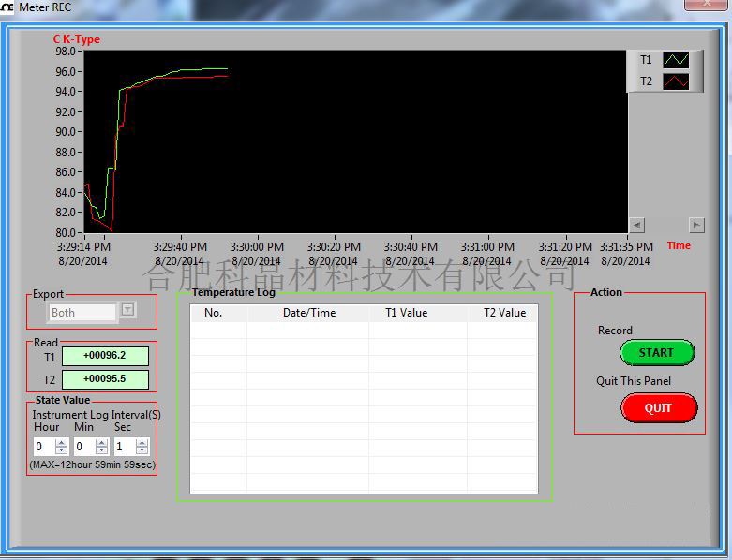Click the T1 reading field showing +00096.2

(x=105, y=356)
